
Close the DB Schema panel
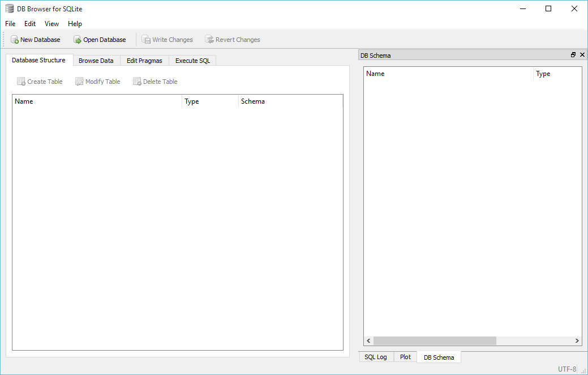pos(582,55)
